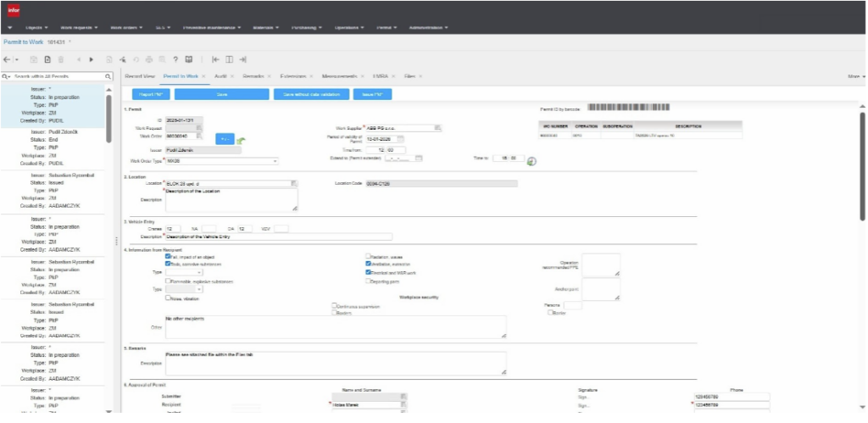
Task: Click the Infor logo
Action: pos(14,10)
